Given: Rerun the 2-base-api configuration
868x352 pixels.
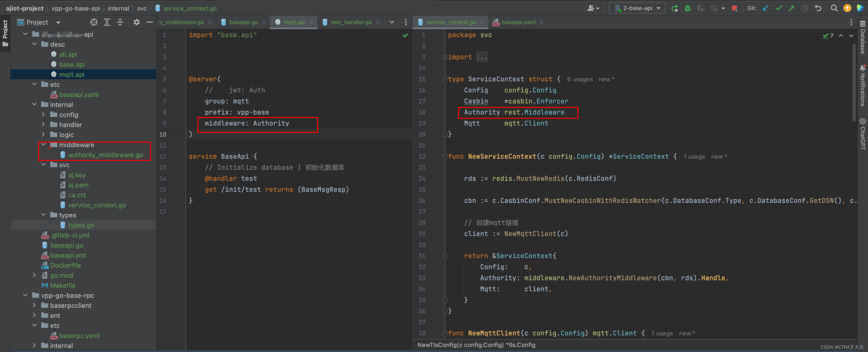Looking at the screenshot, I should (x=675, y=9).
